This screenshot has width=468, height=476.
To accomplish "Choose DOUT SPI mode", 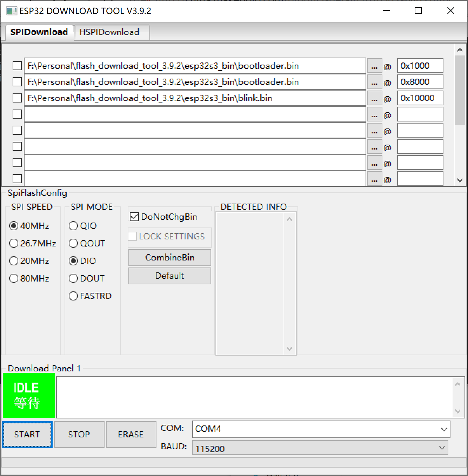I will (87, 278).
